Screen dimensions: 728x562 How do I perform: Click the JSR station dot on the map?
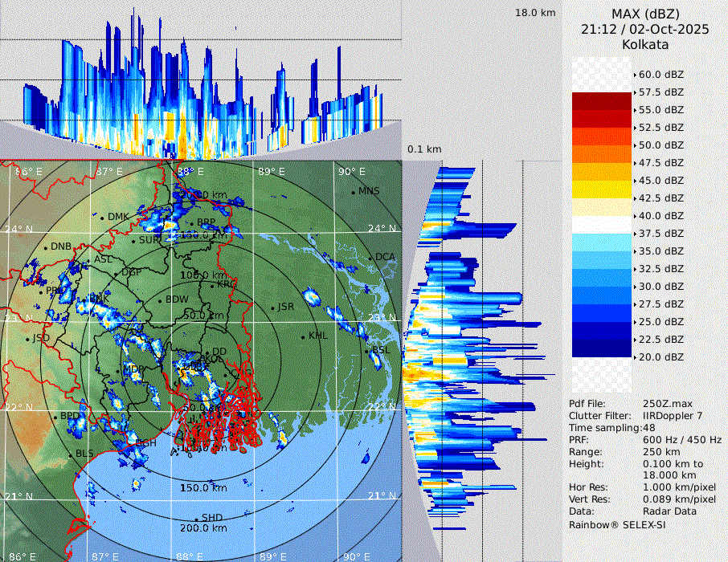pyautogui.click(x=272, y=307)
